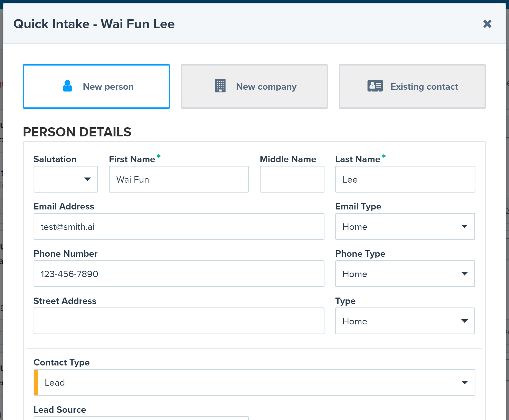
Task: Select the New person tab
Action: 96,86
